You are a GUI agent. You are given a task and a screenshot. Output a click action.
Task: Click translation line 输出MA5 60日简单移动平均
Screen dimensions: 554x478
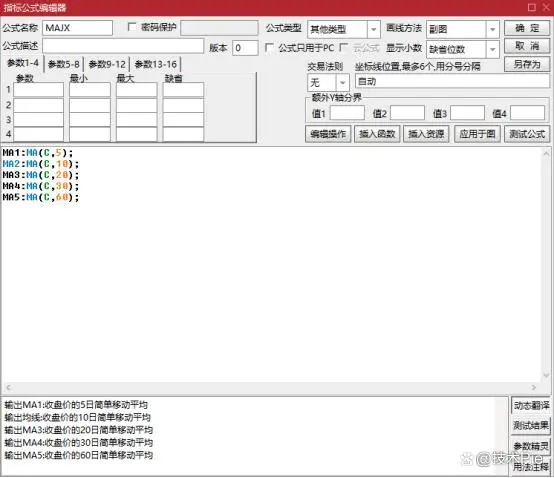pos(78,455)
